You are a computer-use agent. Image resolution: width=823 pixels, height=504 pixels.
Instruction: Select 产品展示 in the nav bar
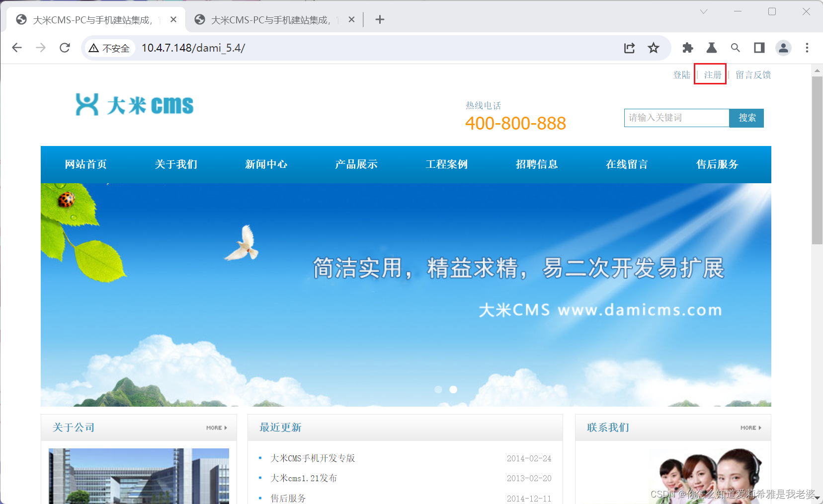pyautogui.click(x=356, y=164)
